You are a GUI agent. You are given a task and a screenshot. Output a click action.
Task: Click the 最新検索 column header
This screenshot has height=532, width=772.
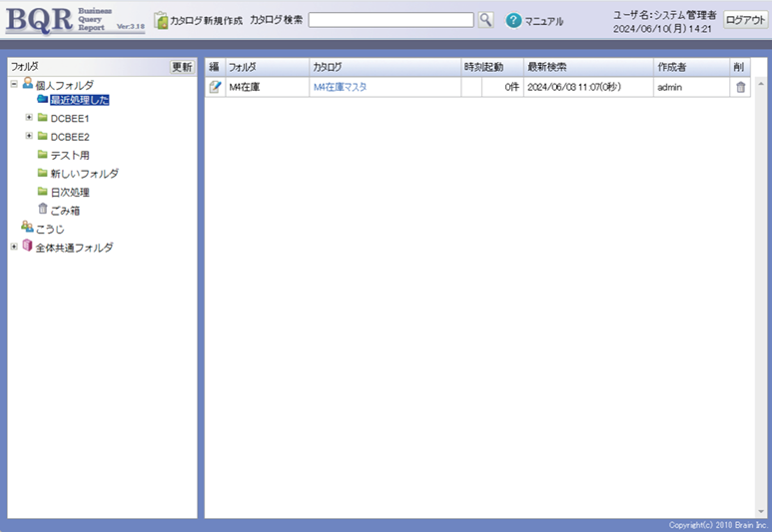(x=546, y=67)
